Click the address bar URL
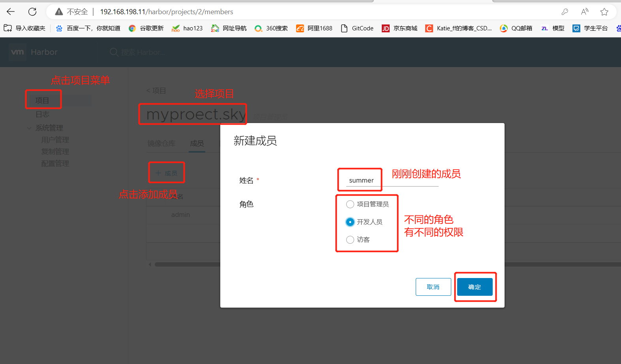This screenshot has height=364, width=621. tap(167, 12)
